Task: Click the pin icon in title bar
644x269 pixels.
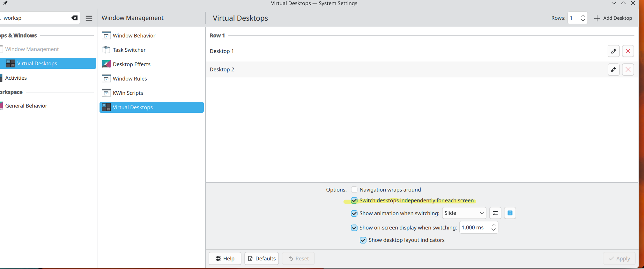Action: click(5, 3)
